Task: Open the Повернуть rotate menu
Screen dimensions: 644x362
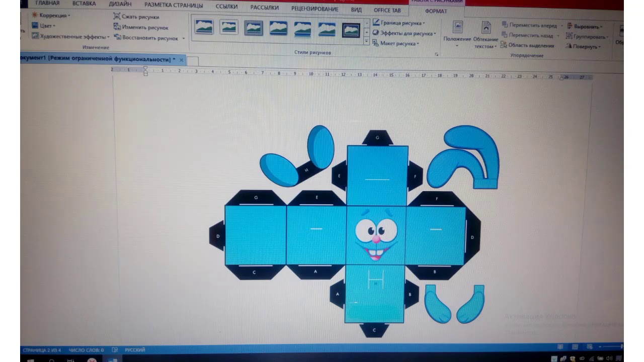Action: [x=583, y=46]
